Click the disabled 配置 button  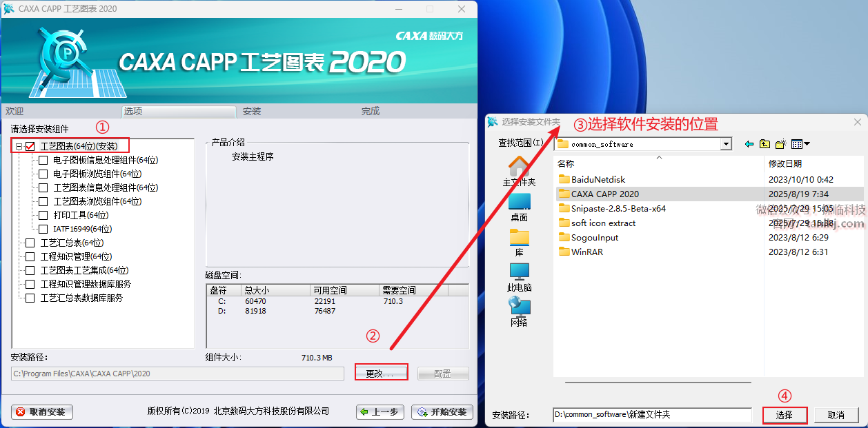coord(443,374)
